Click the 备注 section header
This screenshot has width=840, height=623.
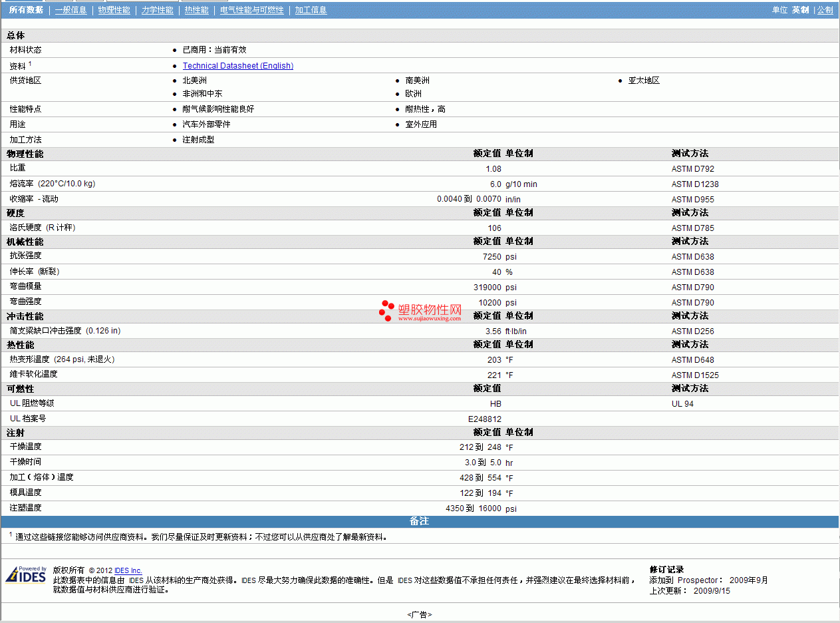[x=420, y=521]
